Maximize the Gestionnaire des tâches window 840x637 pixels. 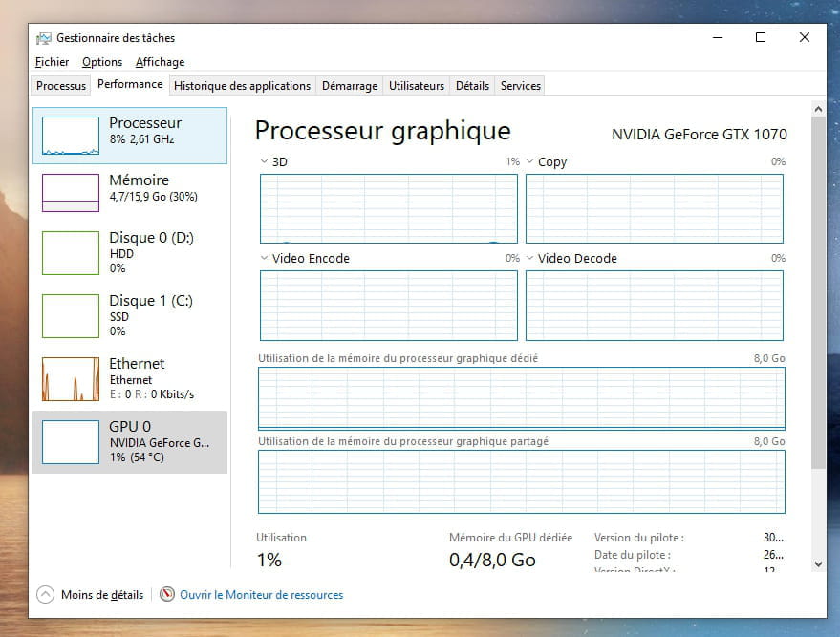pos(760,37)
